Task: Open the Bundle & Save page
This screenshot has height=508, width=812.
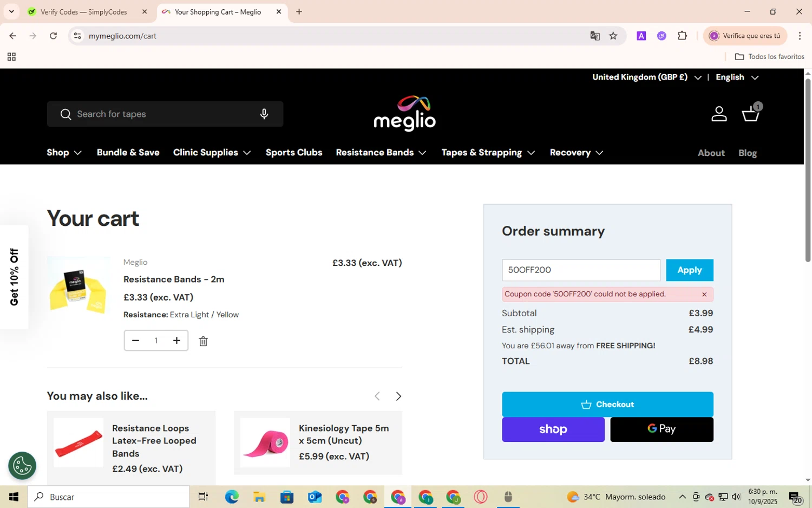Action: [128, 153]
